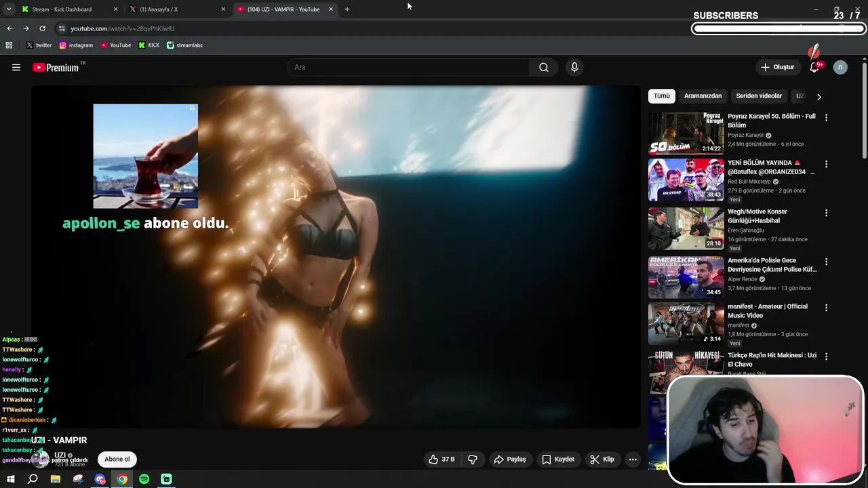Like the video with the thumbs up
868x488 pixels.
tap(441, 459)
